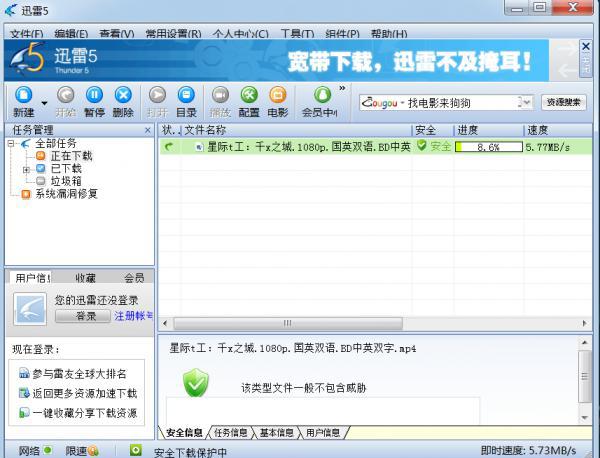Select 系统漏洞修复 in the task tree
Screen dimensions: 600x458
pyautogui.click(x=67, y=194)
